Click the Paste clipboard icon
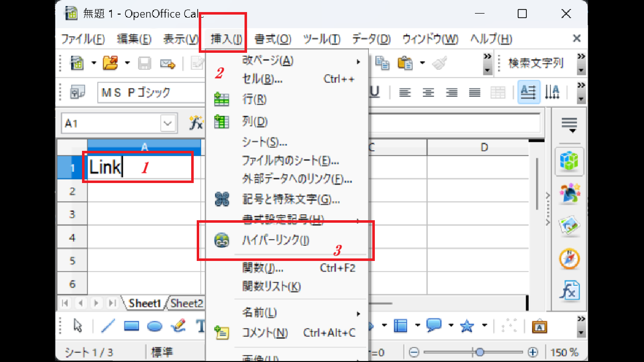Screen dimensions: 644x362 pyautogui.click(x=405, y=63)
